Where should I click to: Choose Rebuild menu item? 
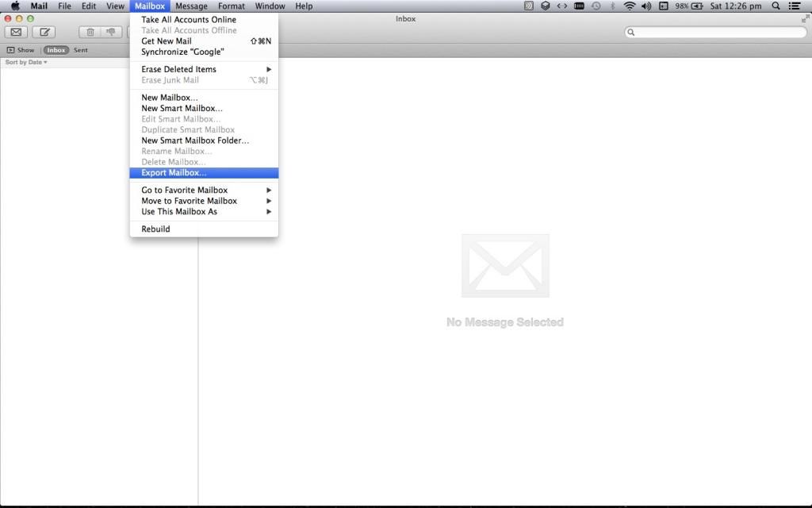[x=204, y=229]
